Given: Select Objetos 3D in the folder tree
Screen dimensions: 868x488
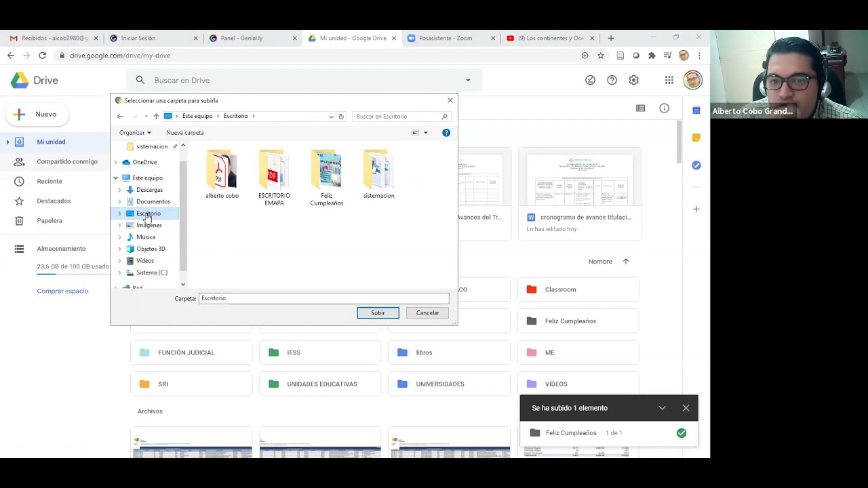Looking at the screenshot, I should point(151,249).
